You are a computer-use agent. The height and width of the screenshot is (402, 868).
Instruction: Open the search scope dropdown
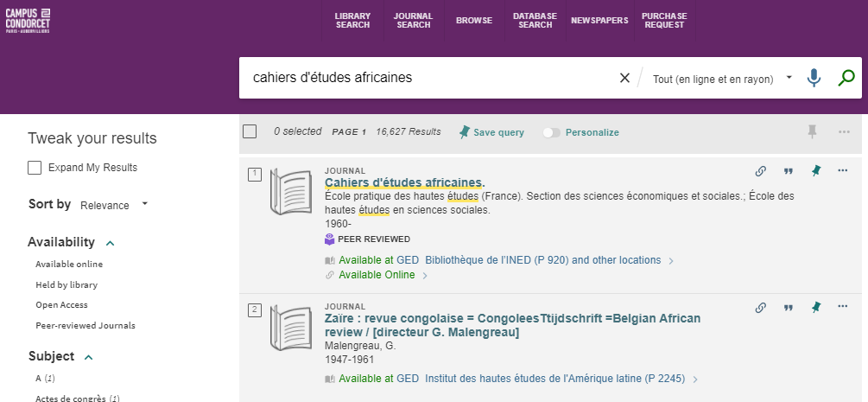(x=723, y=78)
